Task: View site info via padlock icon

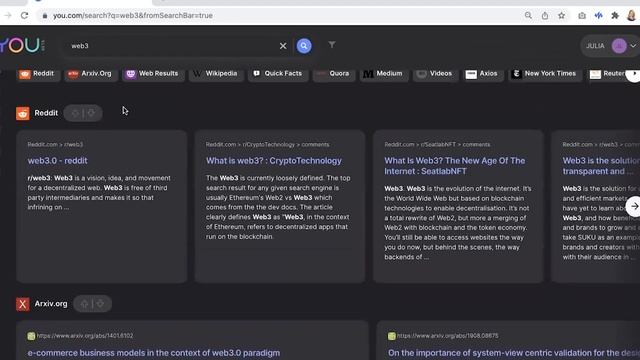Action: click(x=45, y=16)
